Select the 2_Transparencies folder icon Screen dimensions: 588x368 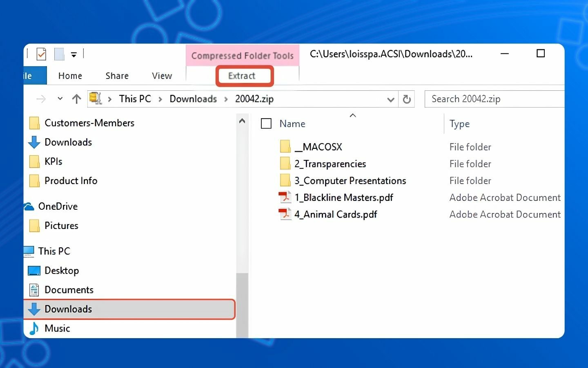(285, 164)
